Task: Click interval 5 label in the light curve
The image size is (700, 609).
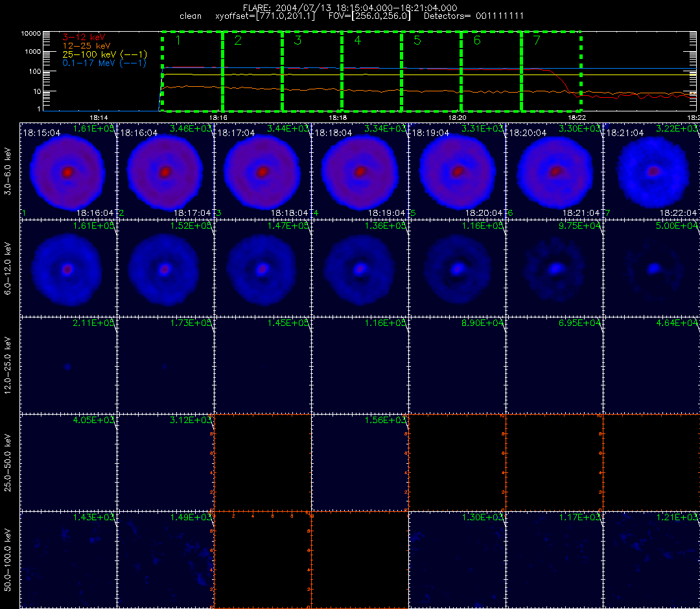Action: point(417,41)
